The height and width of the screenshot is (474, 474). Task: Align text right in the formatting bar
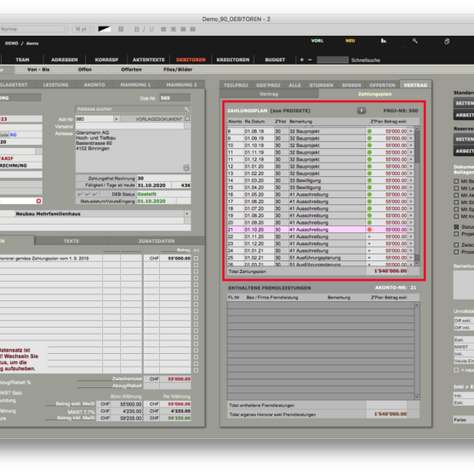pos(183,29)
